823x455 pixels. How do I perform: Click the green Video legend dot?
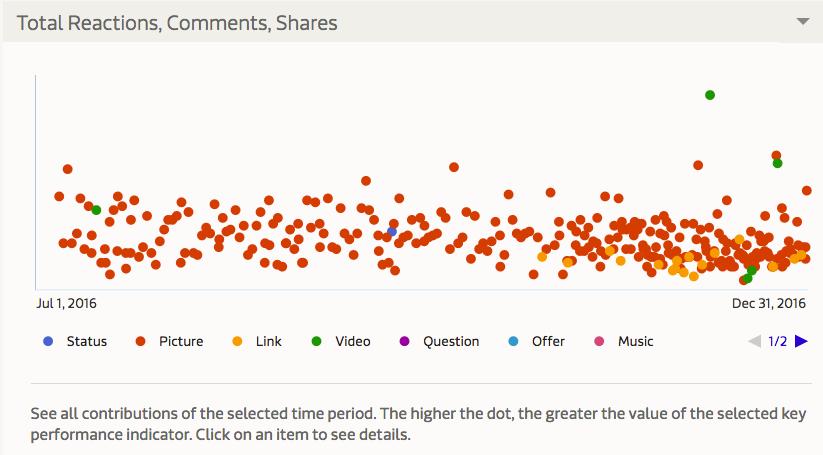click(x=316, y=341)
